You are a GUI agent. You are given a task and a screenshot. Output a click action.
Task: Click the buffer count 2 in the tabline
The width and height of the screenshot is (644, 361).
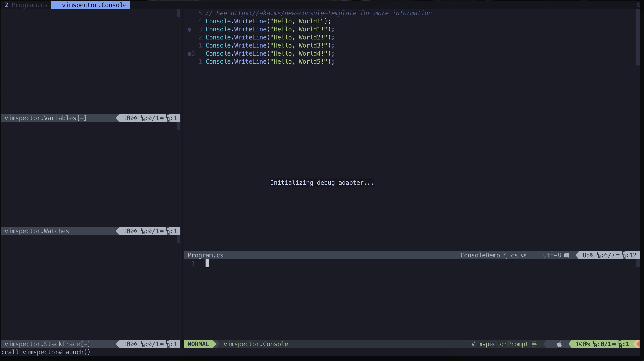[x=6, y=5]
